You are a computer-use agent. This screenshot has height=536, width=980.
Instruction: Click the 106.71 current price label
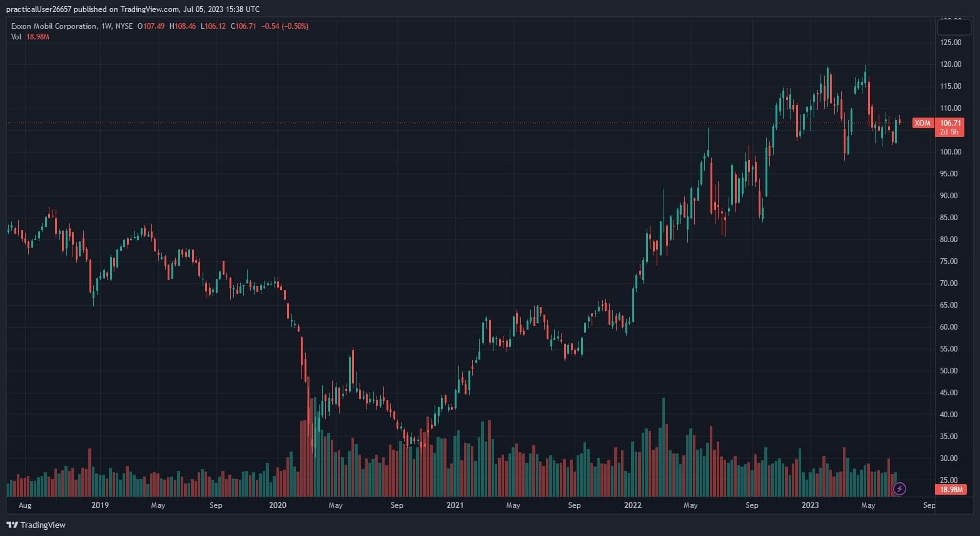[950, 123]
